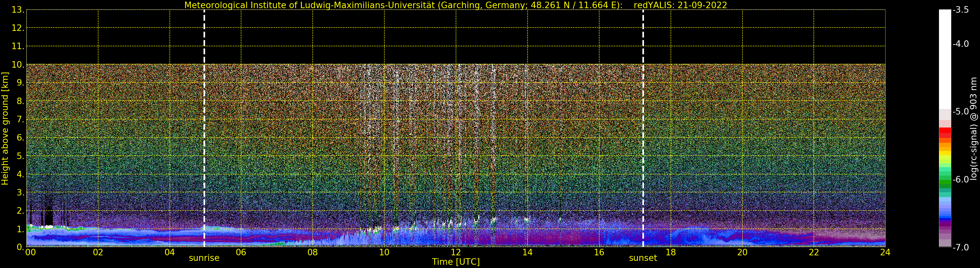Click the colorbar tick label -4.0
Image resolution: width=980 pixels, height=268 pixels.
point(960,44)
